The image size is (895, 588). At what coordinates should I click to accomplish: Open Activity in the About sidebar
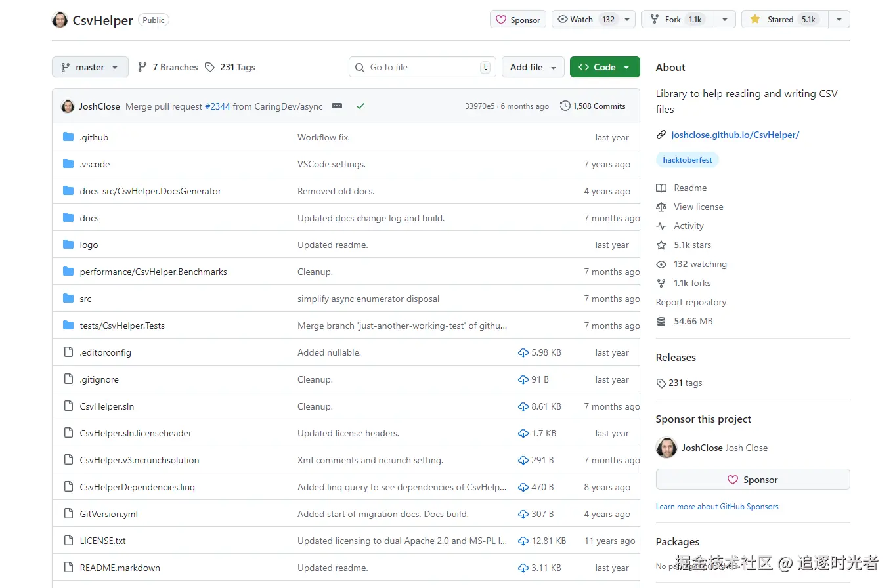pyautogui.click(x=688, y=226)
